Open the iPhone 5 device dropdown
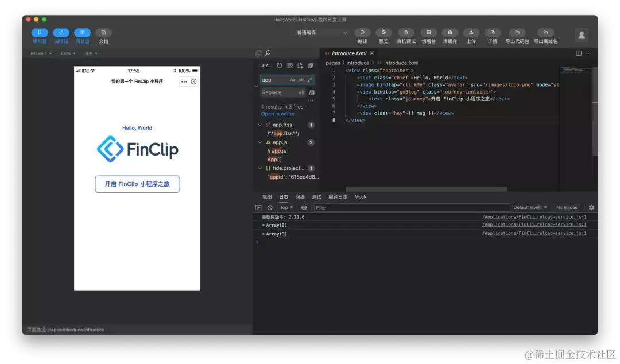 (41, 53)
